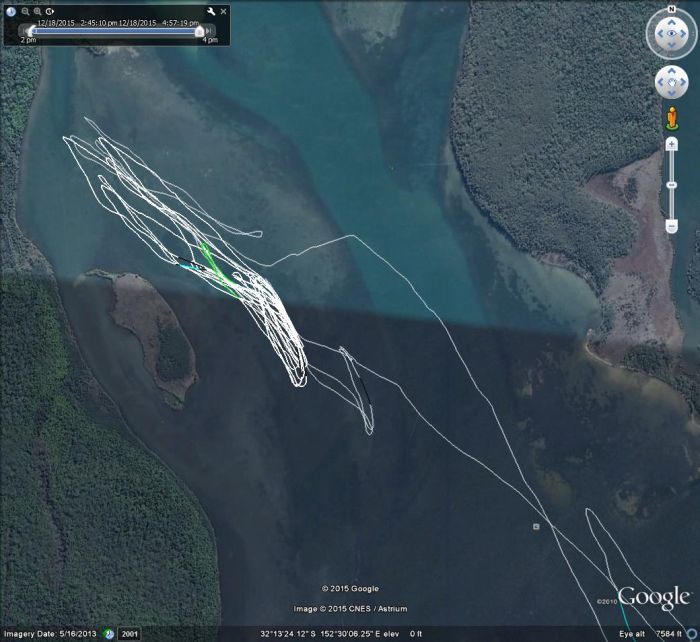Click the time slider right end handle
The width and height of the screenshot is (700, 642).
199,31
